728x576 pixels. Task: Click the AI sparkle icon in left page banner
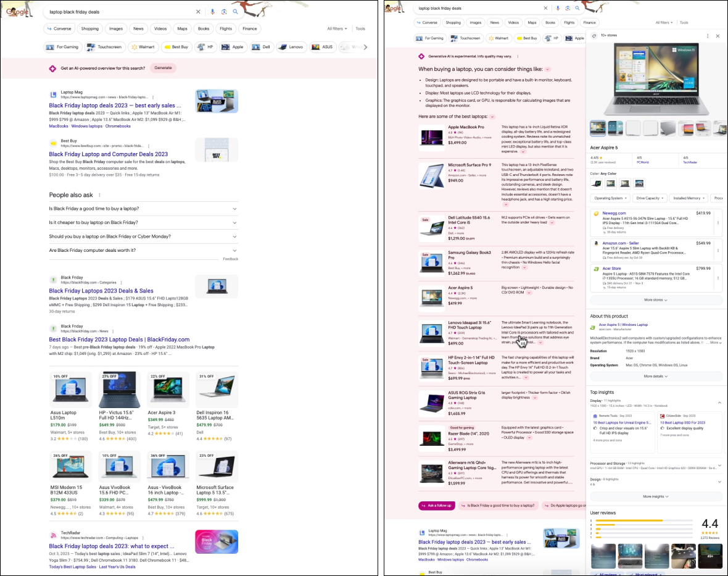point(52,69)
